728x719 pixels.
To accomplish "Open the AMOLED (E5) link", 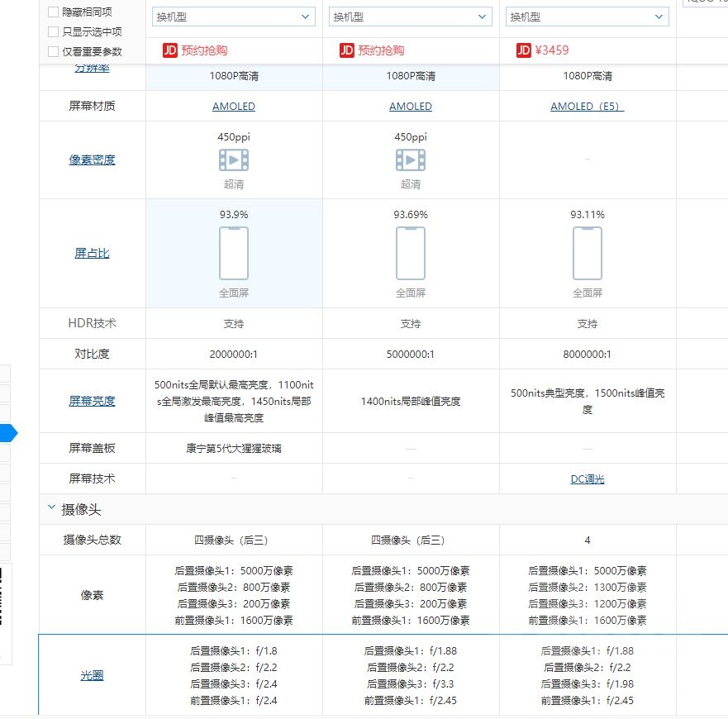I will pos(587,106).
